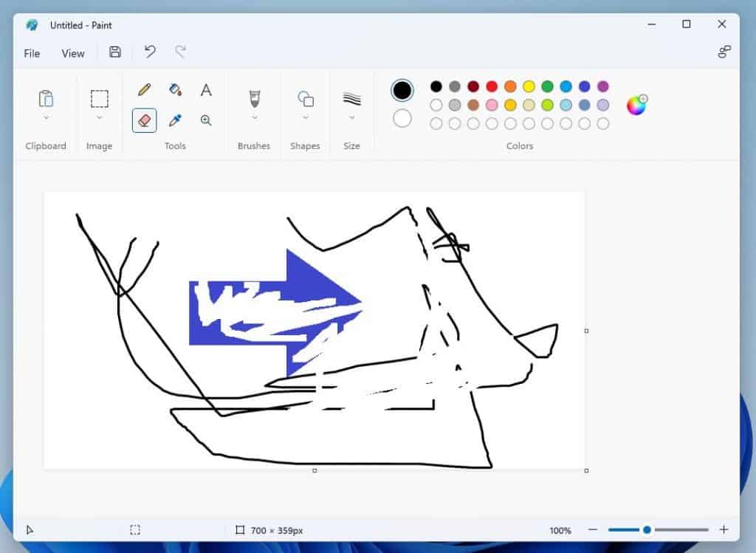Undo the last action

(150, 52)
